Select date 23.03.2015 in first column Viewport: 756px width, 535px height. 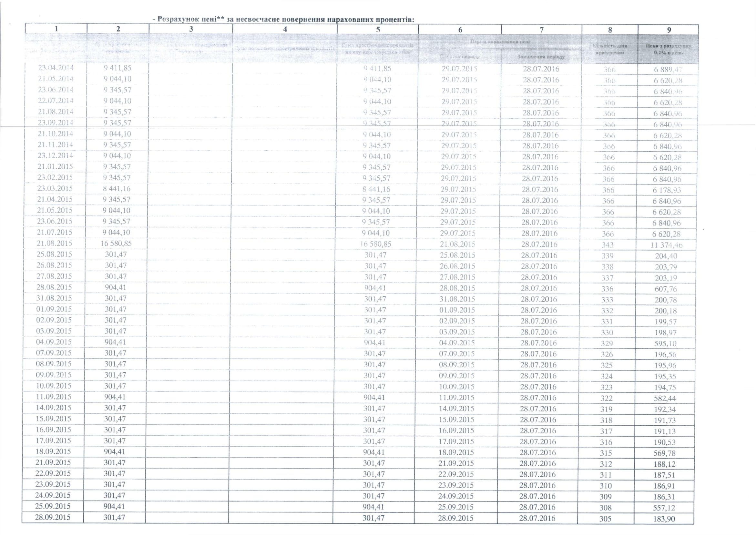tap(55, 188)
